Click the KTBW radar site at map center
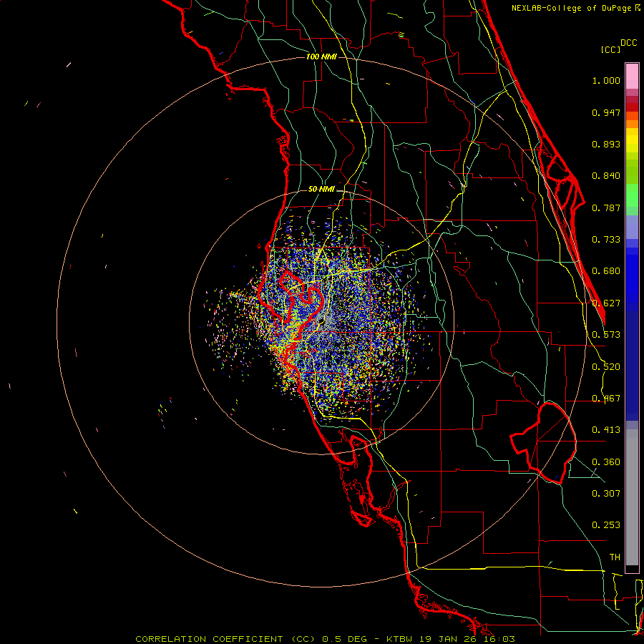Screen dimensions: 644x644 323,323
